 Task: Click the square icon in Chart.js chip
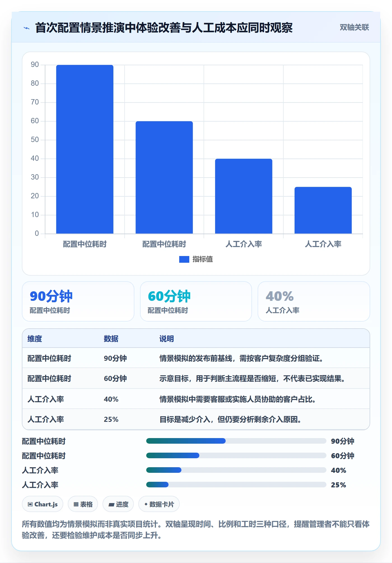click(30, 504)
